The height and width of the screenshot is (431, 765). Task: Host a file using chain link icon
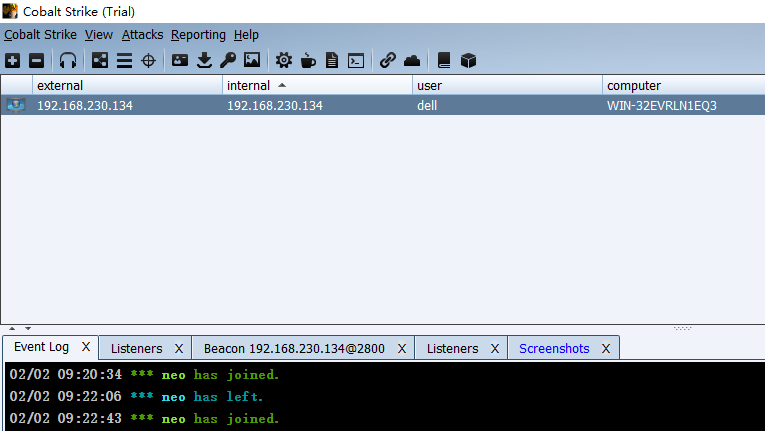click(x=388, y=61)
